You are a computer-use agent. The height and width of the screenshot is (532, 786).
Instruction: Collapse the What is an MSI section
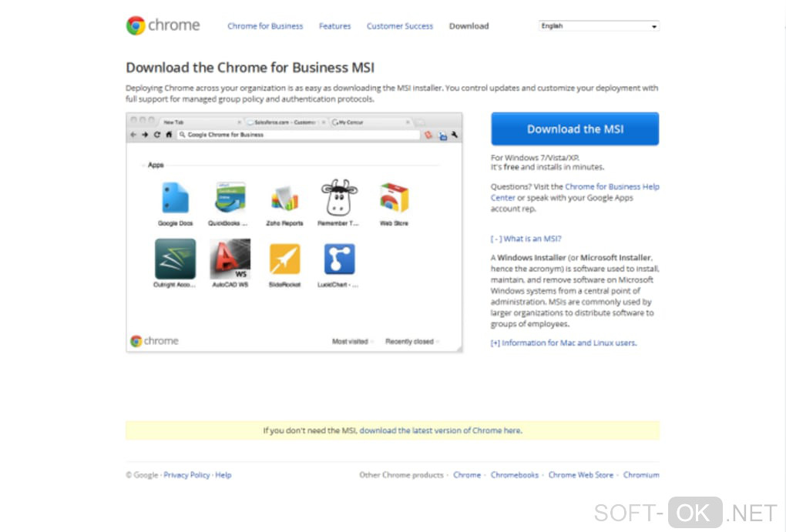526,239
